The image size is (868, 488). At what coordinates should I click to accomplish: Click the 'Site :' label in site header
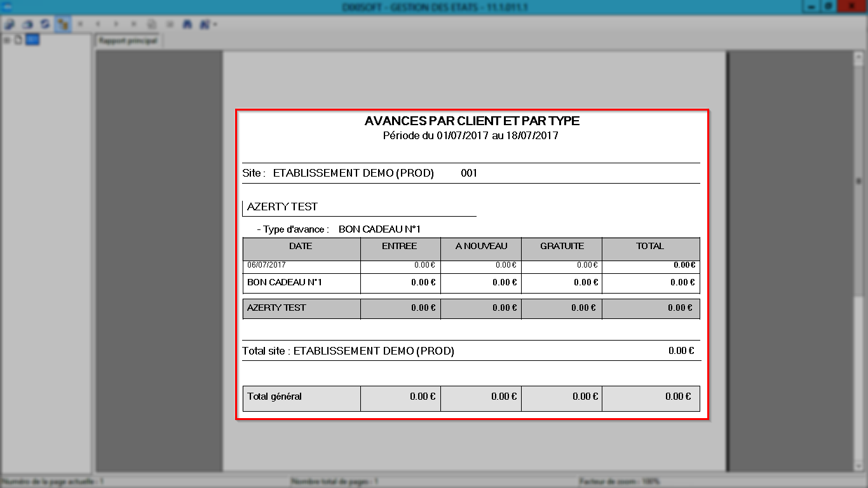point(254,173)
